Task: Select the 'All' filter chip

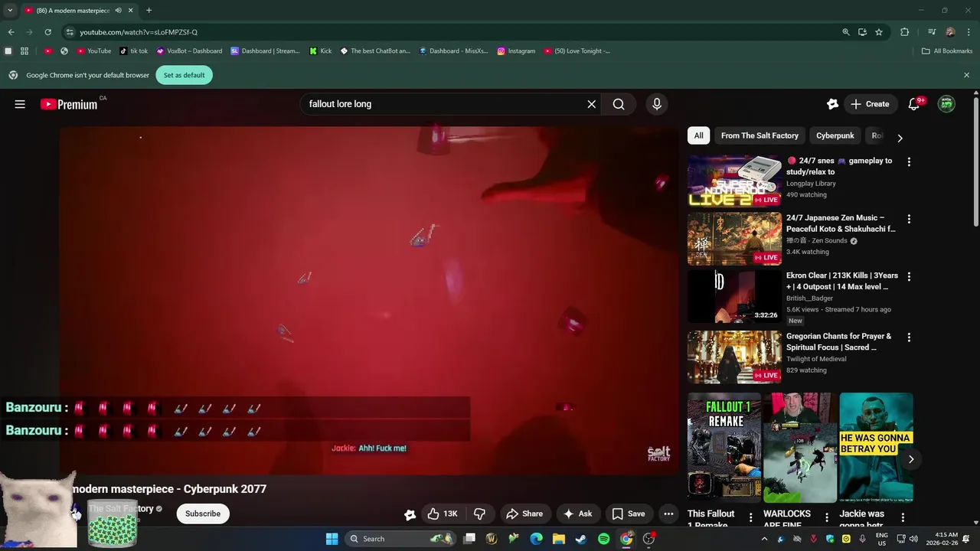Action: [x=698, y=135]
